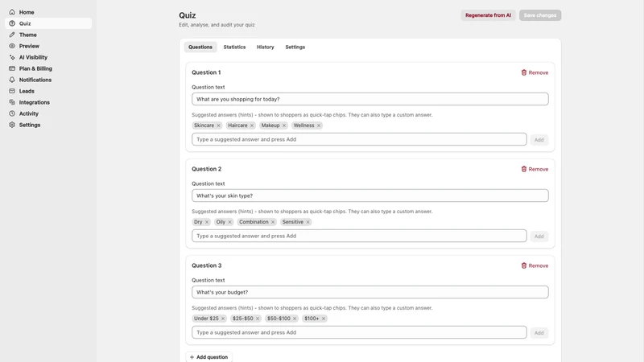Image resolution: width=644 pixels, height=362 pixels.
Task: Focus Question 3 suggested answer input
Action: pos(359,332)
